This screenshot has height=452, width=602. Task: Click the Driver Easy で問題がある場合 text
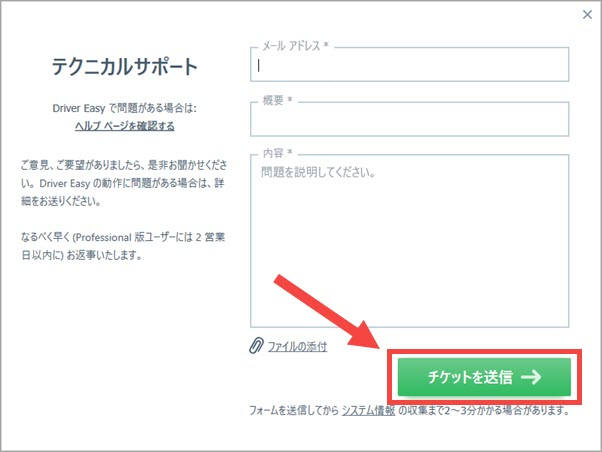click(125, 108)
